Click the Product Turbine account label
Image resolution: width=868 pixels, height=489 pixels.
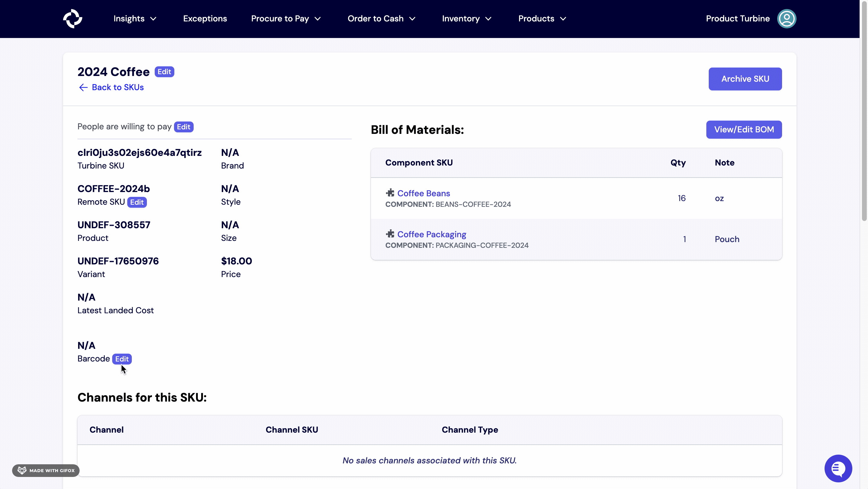pos(738,18)
